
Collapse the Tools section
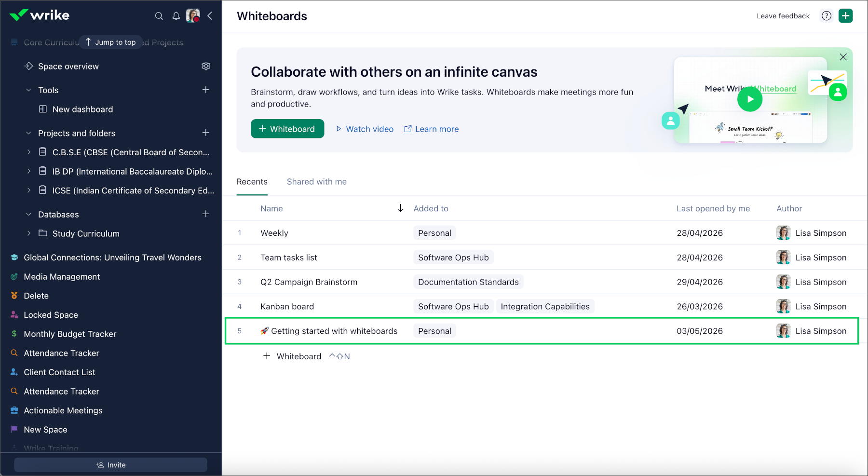coord(28,90)
